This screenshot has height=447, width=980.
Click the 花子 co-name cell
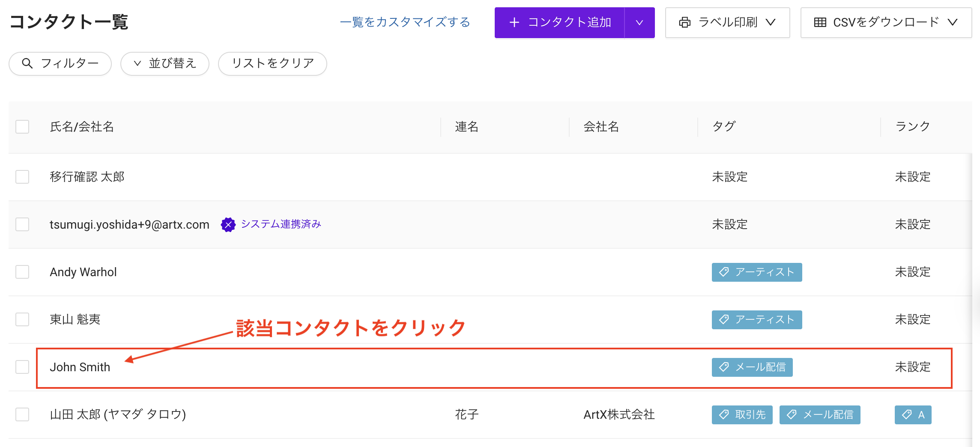coord(466,414)
